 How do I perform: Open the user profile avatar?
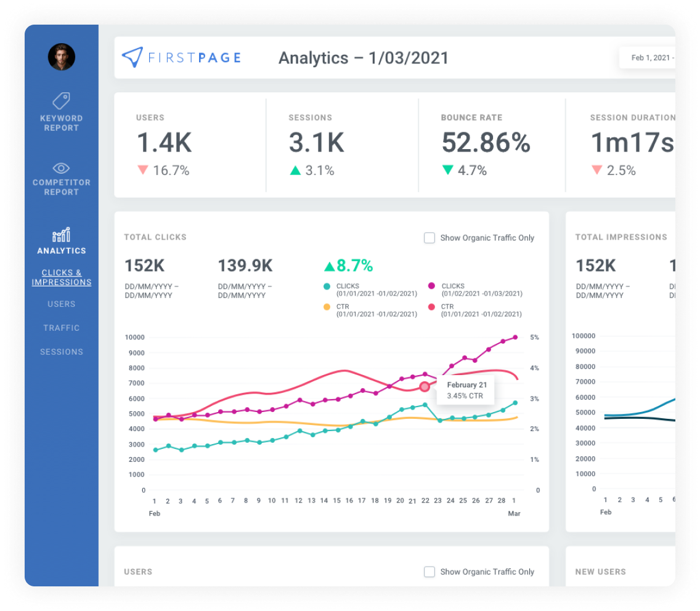(61, 57)
